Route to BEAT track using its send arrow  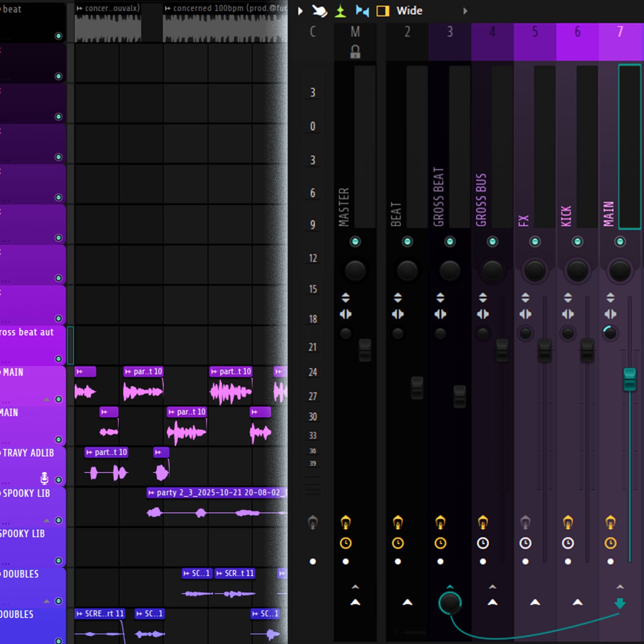tap(407, 603)
